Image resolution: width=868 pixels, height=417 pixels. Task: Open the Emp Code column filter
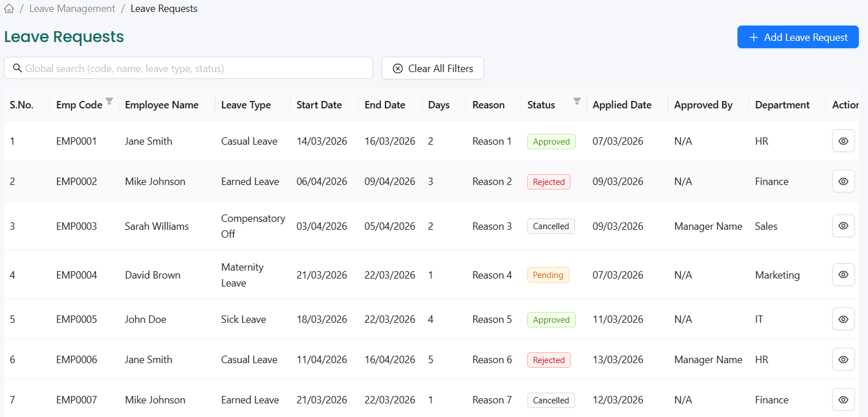110,102
